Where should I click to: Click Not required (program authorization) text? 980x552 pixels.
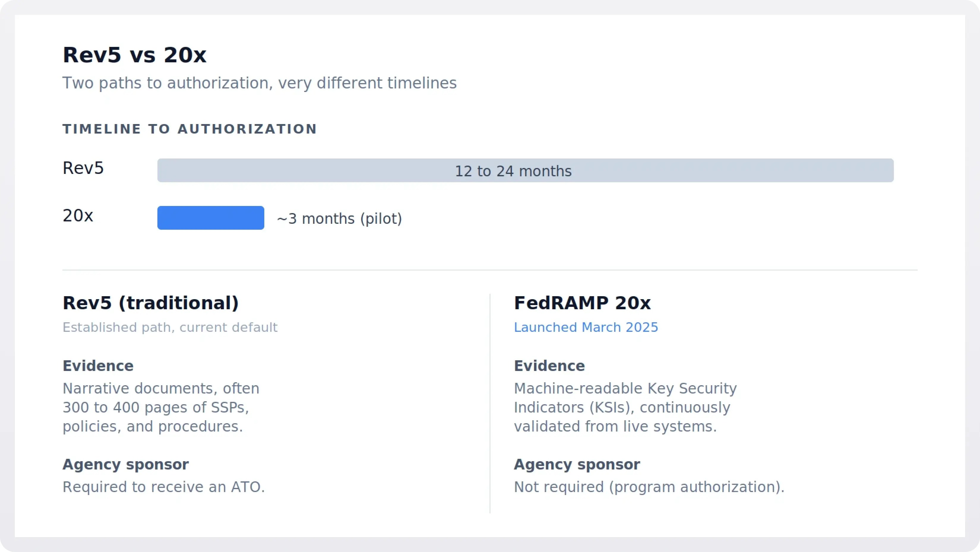649,487
